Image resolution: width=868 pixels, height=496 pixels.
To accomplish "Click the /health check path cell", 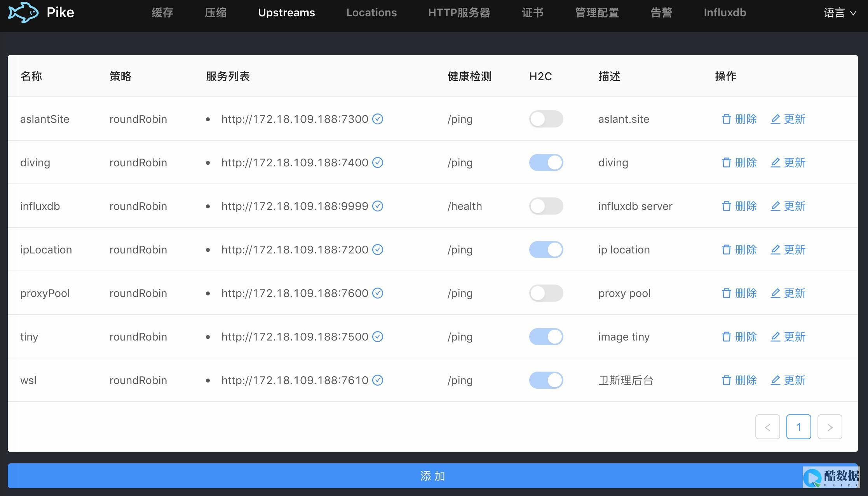I will (x=465, y=206).
